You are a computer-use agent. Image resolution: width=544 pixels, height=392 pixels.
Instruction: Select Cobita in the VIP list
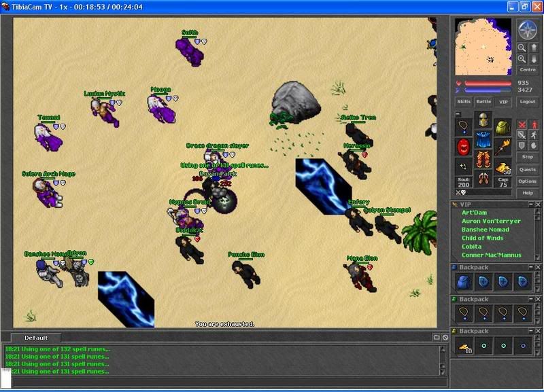click(471, 247)
